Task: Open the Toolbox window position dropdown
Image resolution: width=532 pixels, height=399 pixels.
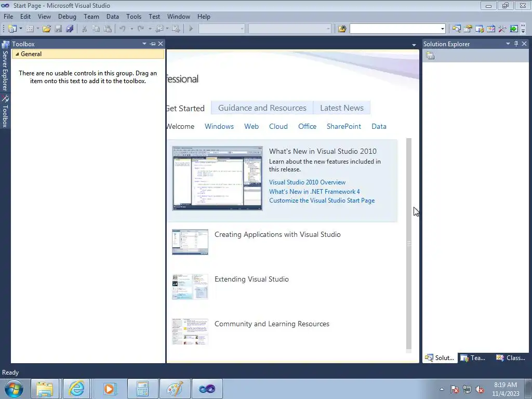Action: (x=144, y=44)
